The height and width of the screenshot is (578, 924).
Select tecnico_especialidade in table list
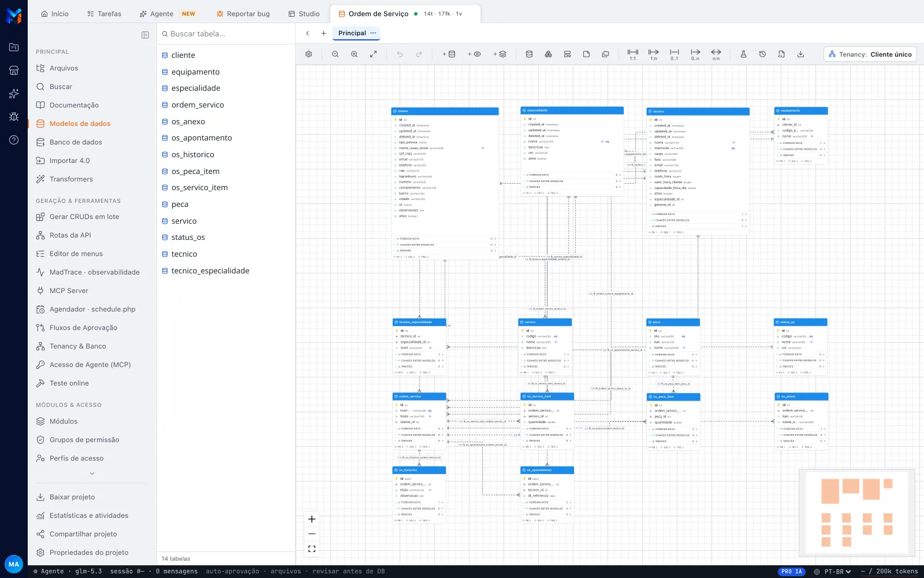tap(210, 271)
